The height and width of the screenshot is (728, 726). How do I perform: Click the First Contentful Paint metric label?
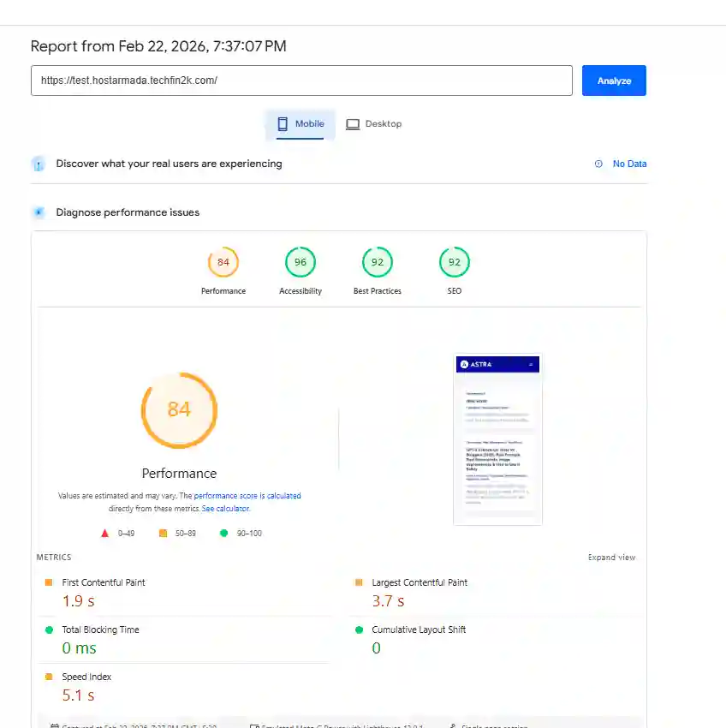(x=104, y=582)
